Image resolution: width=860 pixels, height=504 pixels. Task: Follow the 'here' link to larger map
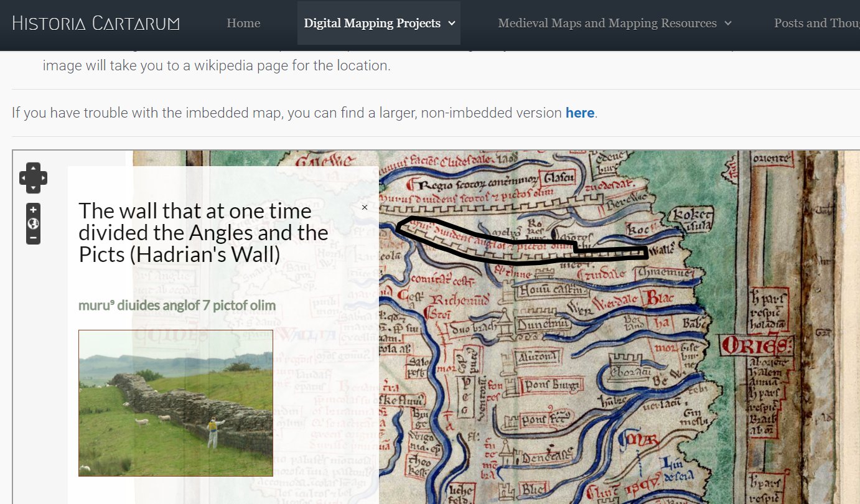coord(579,113)
